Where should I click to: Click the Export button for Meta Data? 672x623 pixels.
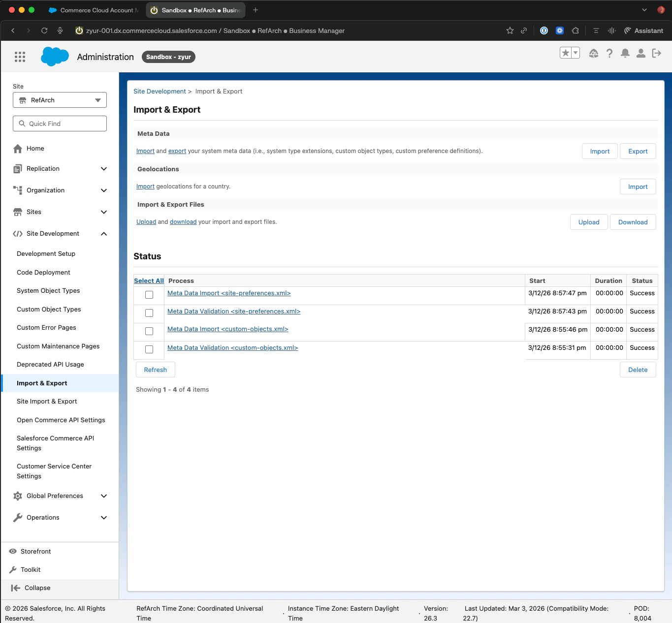[x=638, y=151]
